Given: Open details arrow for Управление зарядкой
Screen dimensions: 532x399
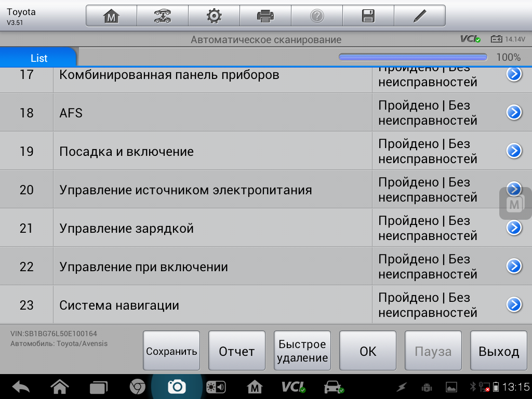Looking at the screenshot, I should coord(514,228).
